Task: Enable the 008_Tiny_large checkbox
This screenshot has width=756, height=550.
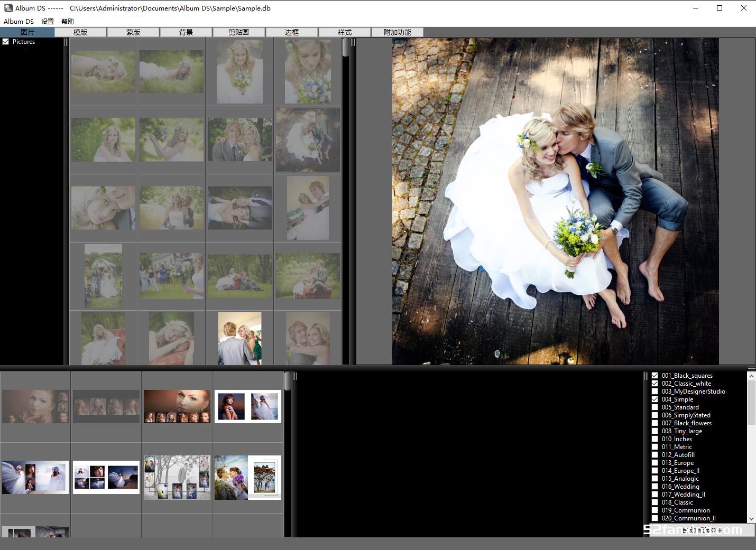Action: [x=655, y=431]
